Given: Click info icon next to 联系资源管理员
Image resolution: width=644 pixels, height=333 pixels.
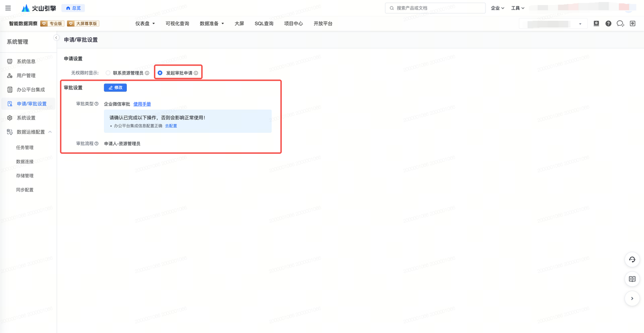Looking at the screenshot, I should click(x=147, y=73).
